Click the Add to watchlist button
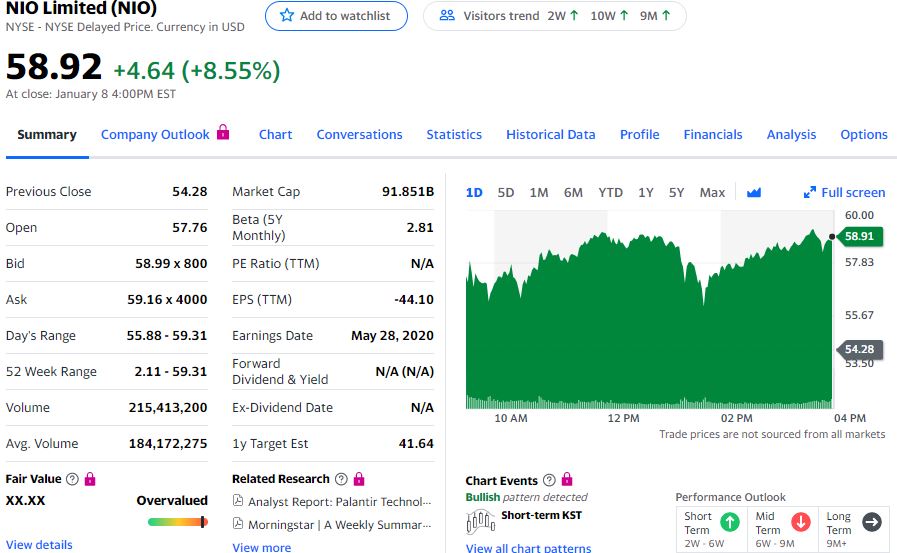This screenshot has height=553, width=897. click(x=336, y=16)
